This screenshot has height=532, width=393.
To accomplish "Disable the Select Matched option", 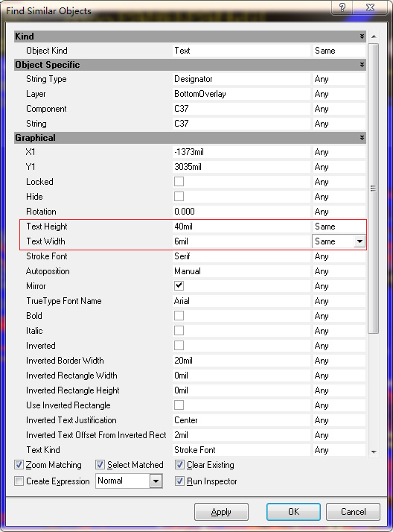I will 100,465.
